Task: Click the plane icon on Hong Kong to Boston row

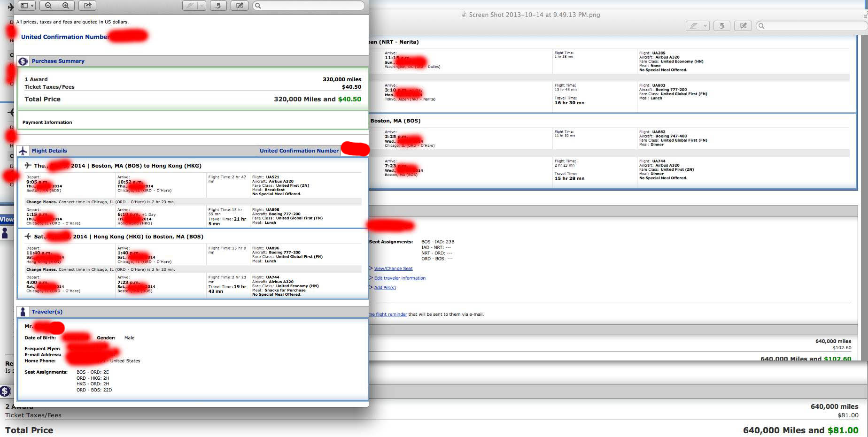Action: (28, 236)
